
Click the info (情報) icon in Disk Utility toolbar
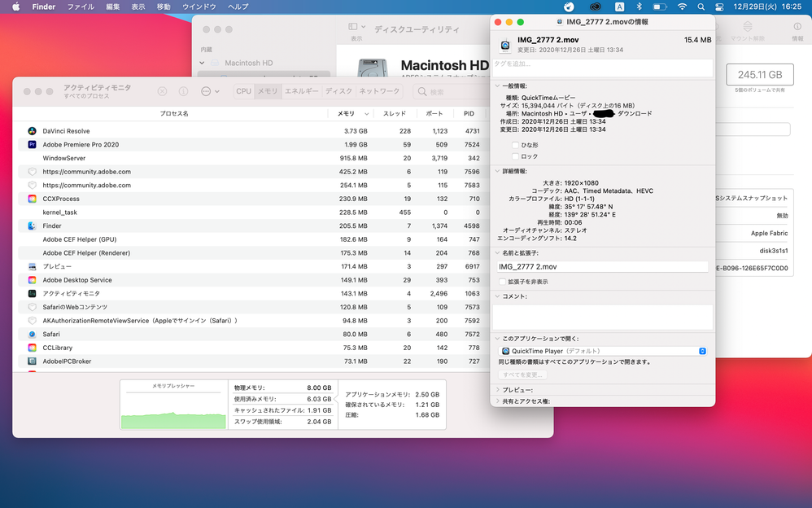point(797,26)
